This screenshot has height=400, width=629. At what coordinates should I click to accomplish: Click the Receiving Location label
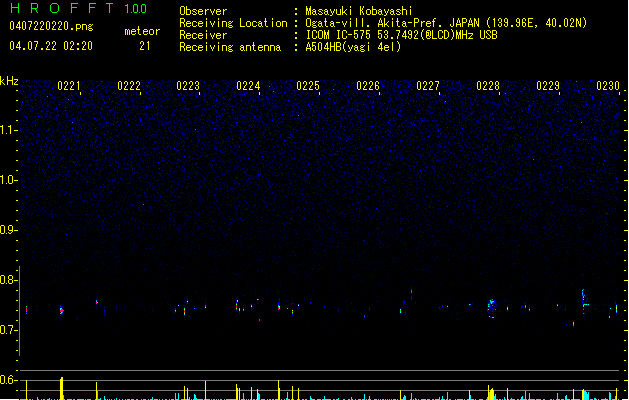[x=233, y=23]
